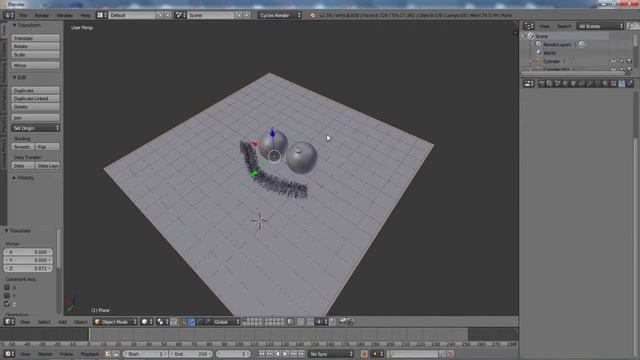Open the Texture properties tab
This screenshot has width=640, height=360.
(613, 84)
